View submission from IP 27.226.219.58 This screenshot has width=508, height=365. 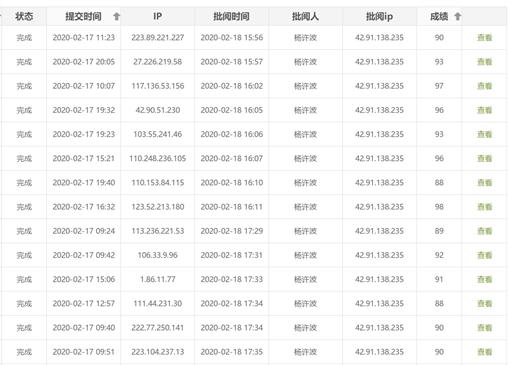[x=484, y=62]
